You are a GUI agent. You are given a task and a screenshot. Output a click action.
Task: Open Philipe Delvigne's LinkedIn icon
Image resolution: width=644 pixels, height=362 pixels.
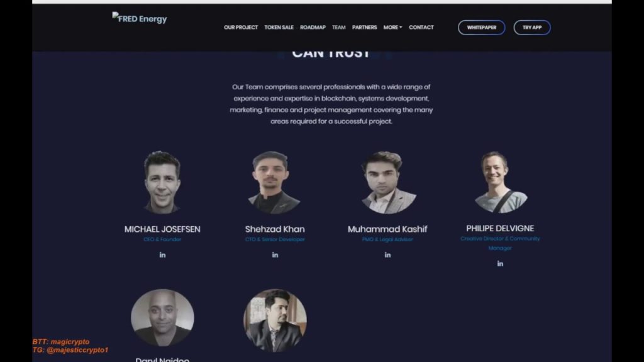(x=500, y=263)
